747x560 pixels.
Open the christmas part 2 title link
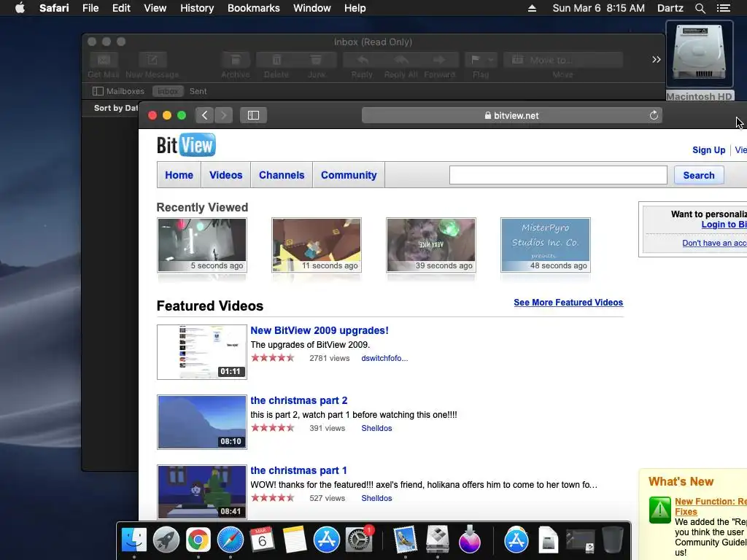[298, 400]
